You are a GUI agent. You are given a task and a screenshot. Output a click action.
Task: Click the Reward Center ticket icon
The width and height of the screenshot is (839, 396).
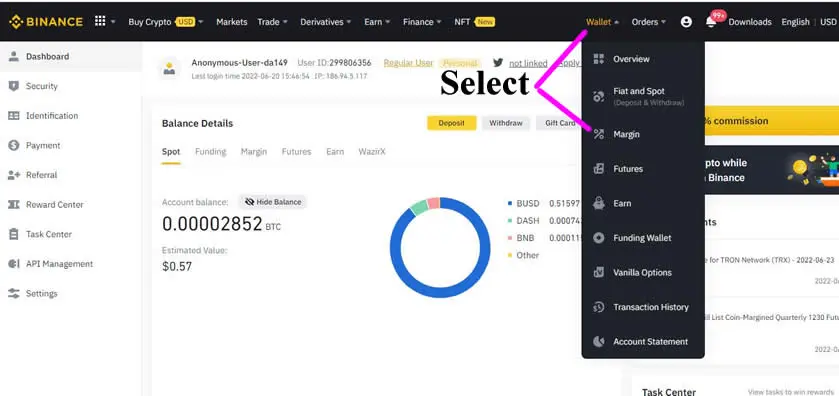(14, 204)
